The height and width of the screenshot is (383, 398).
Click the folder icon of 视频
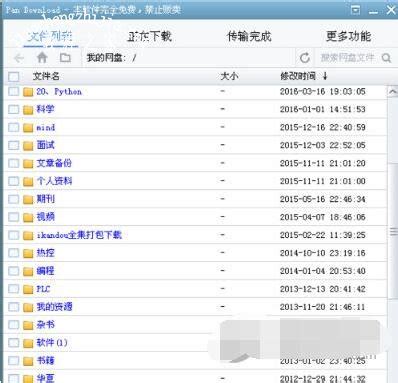(28, 218)
